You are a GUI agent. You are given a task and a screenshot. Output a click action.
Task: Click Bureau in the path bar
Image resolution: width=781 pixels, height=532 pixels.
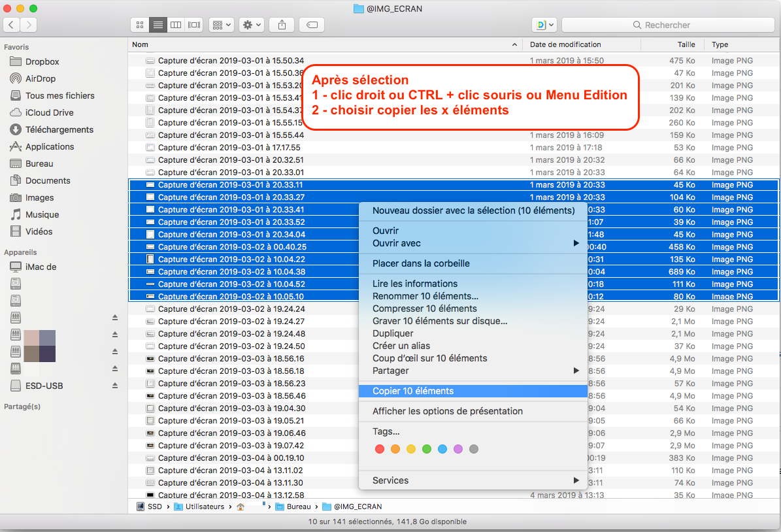(x=299, y=507)
